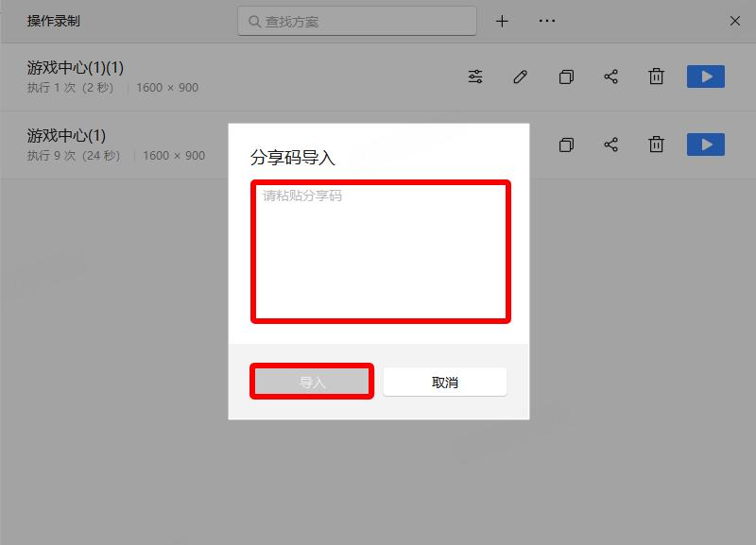
Task: Open the three-dot more options menu
Action: [x=547, y=21]
